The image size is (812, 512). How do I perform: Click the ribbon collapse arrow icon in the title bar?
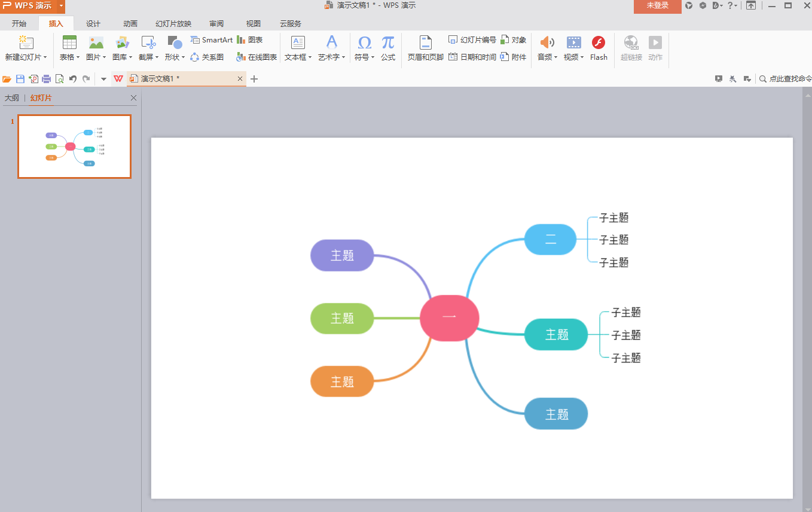pyautogui.click(x=751, y=5)
